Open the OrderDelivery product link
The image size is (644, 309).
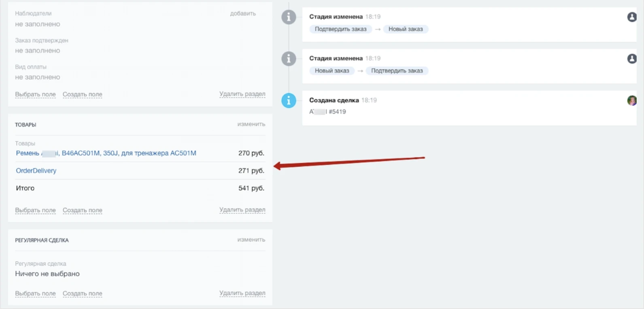point(36,170)
